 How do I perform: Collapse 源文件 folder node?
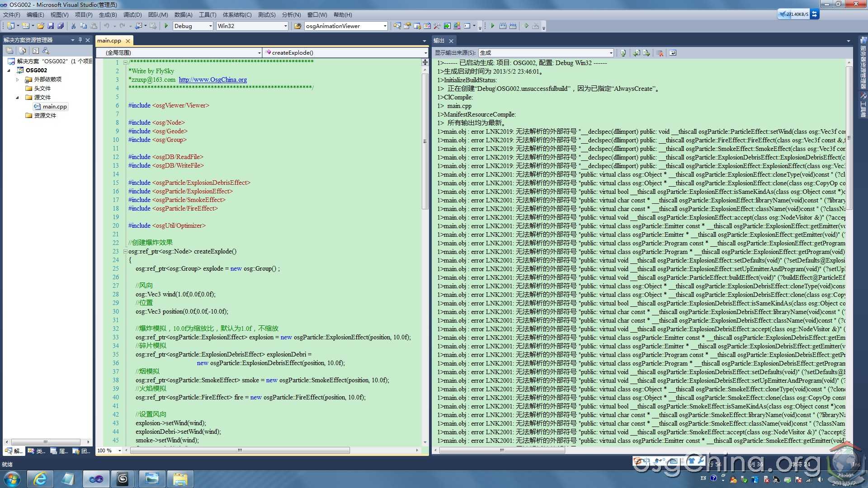[18, 98]
